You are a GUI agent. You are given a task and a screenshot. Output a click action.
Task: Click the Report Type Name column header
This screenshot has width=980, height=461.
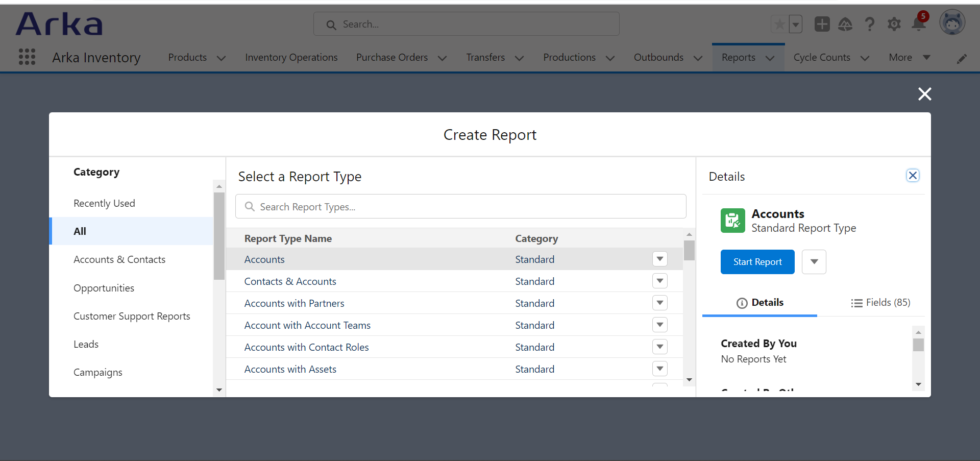pos(288,238)
